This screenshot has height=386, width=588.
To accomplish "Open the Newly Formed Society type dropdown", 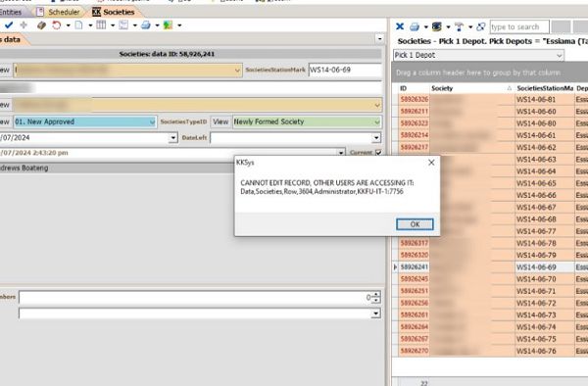I will click(x=376, y=121).
